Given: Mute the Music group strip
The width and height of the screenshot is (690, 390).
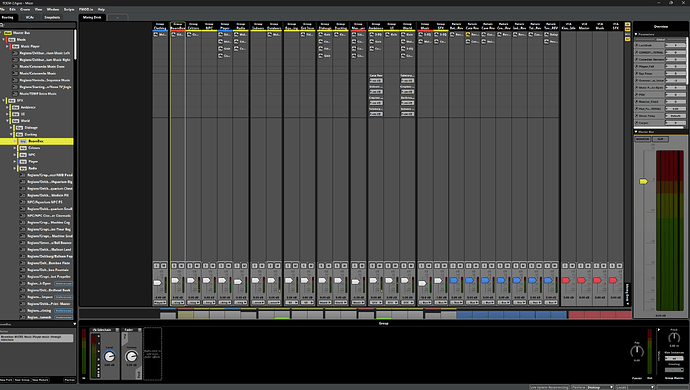Looking at the screenshot, I should tap(429, 265).
